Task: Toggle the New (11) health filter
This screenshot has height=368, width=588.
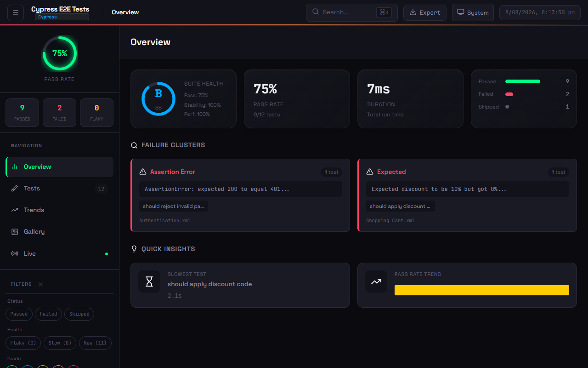Action: (95, 343)
